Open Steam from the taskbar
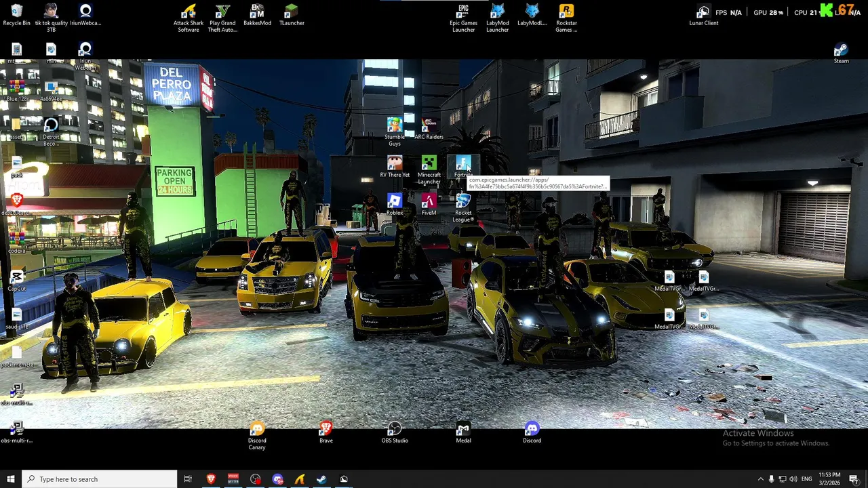868x488 pixels. (x=321, y=479)
